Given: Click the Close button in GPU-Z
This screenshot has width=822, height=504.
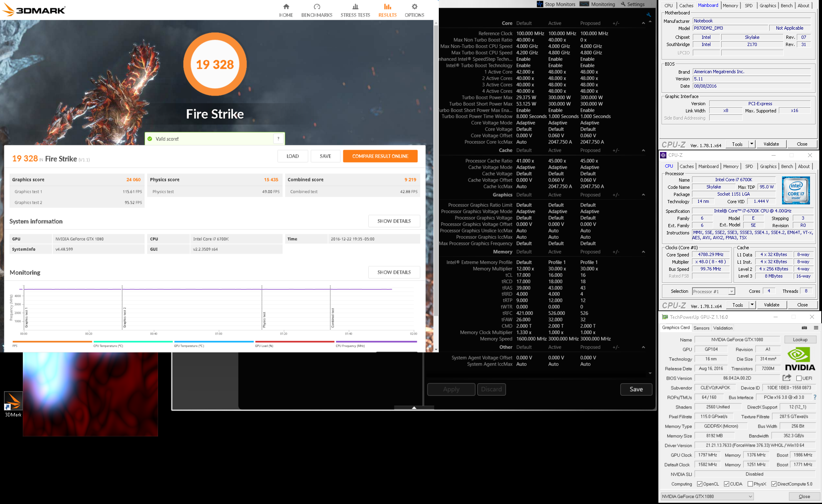Looking at the screenshot, I should pos(804,496).
